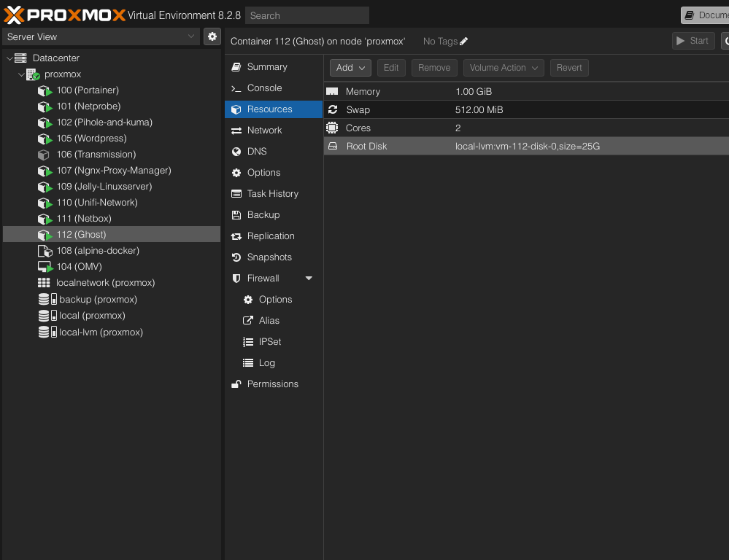Expand the Volume Action menu

click(504, 68)
